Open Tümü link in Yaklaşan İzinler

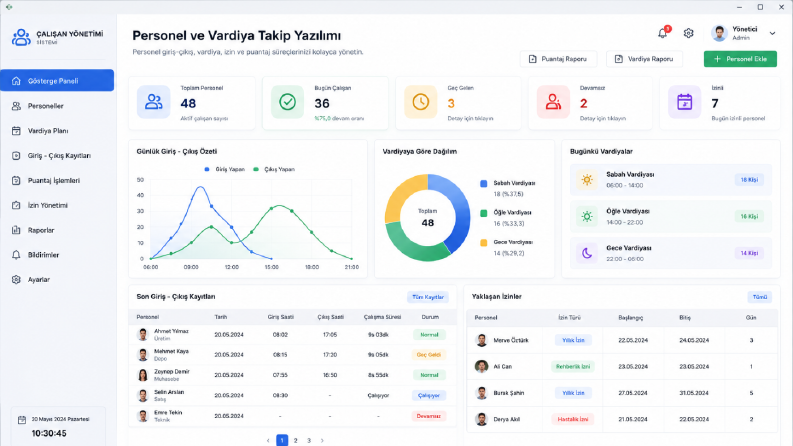(760, 297)
